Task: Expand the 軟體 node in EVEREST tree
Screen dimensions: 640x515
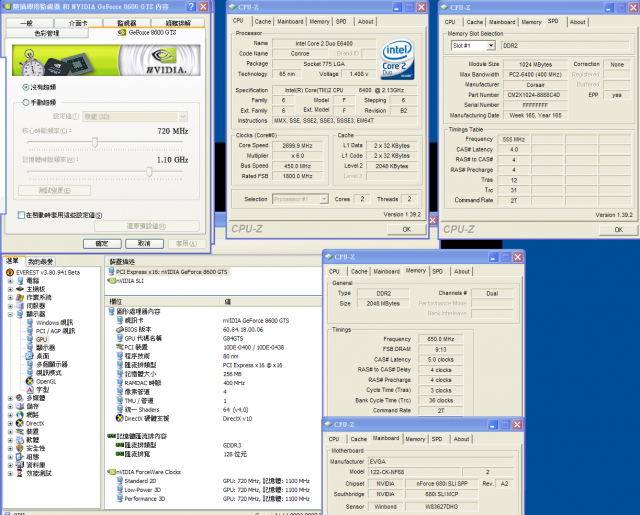Action: [x=10, y=440]
